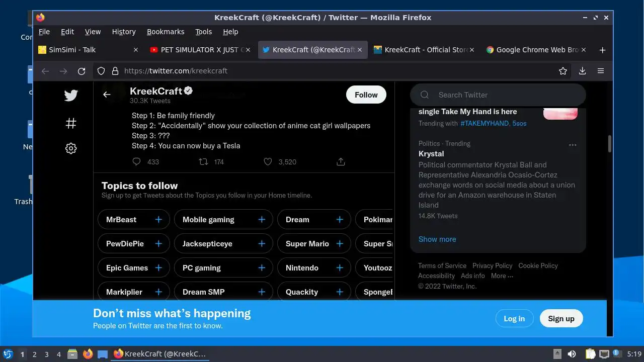Open the Explore hashtag icon
Viewport: 644px width, 362px height.
click(x=71, y=123)
